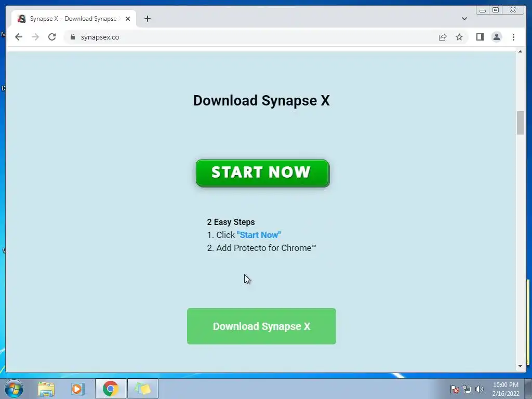The image size is (532, 399).
Task: Reload the synapsex.co page
Action: 52,37
